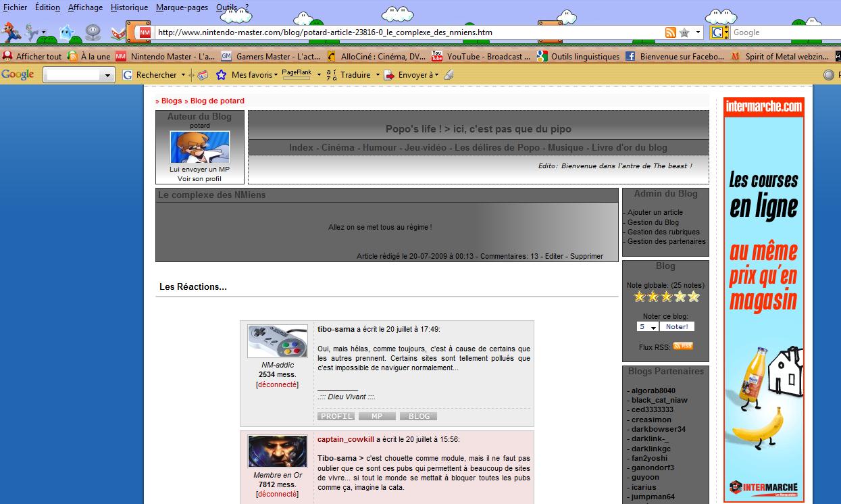Click the Google toolbar news card icon

[x=203, y=75]
